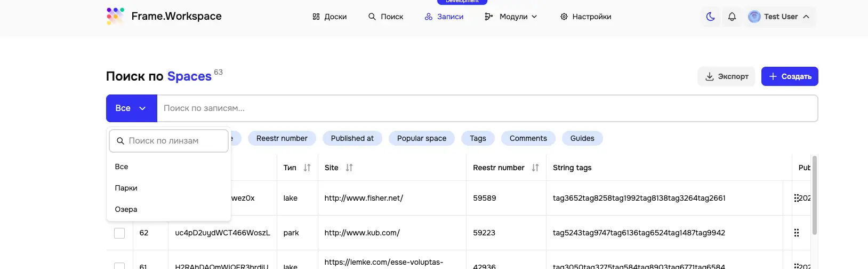Sort by Site column arrows

tap(349, 168)
